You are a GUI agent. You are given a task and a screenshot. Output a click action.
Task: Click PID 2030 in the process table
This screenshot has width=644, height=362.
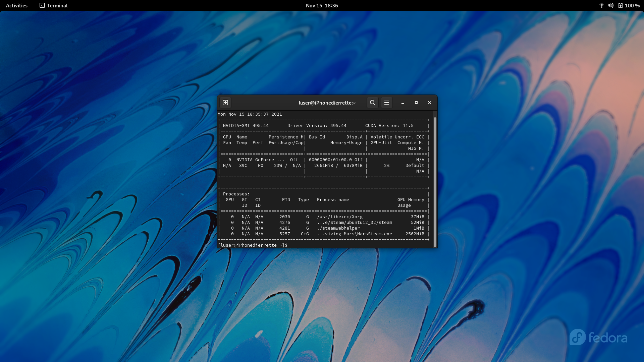[285, 217]
